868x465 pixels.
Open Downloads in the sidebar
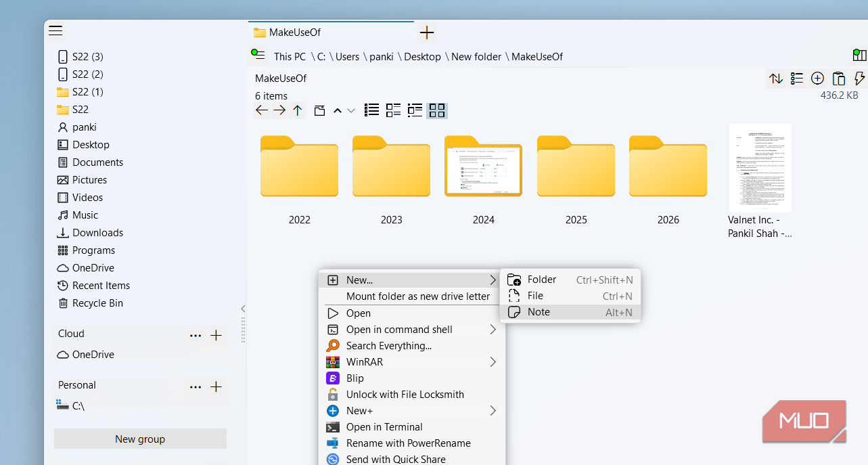[x=90, y=233]
